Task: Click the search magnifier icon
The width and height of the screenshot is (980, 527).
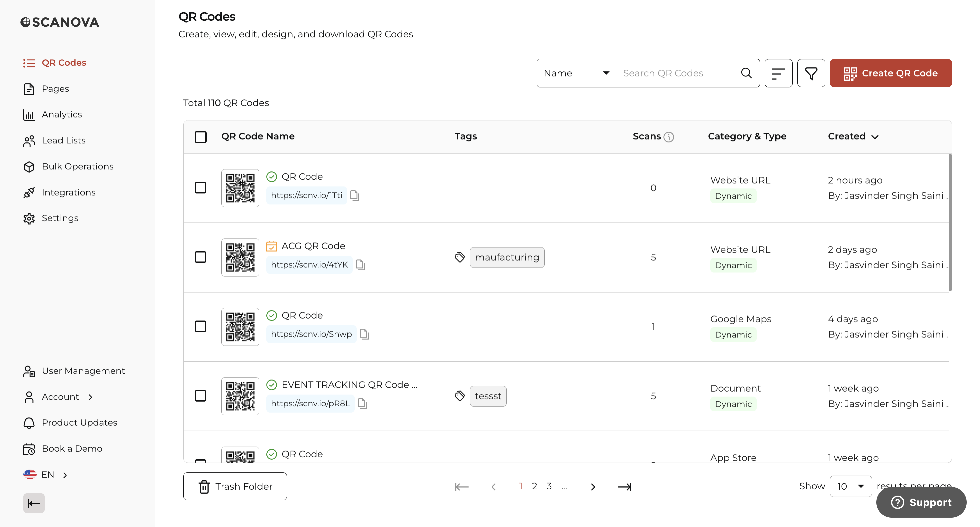Action: 746,73
